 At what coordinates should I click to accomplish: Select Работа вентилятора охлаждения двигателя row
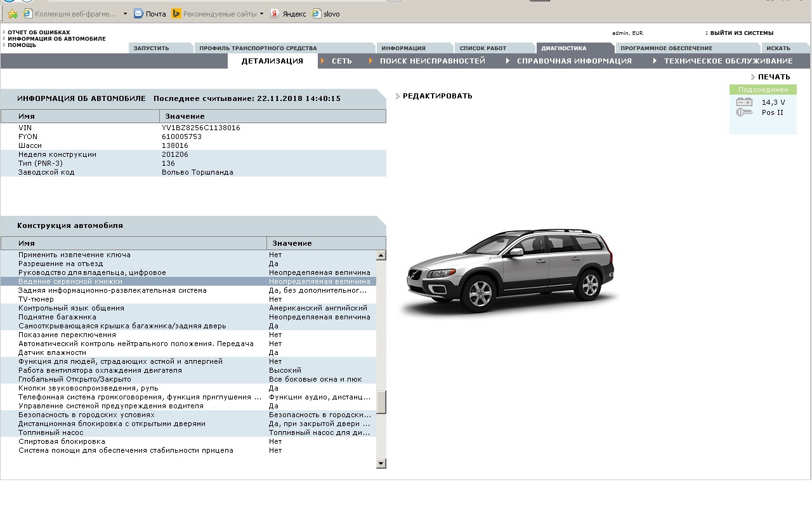click(188, 370)
